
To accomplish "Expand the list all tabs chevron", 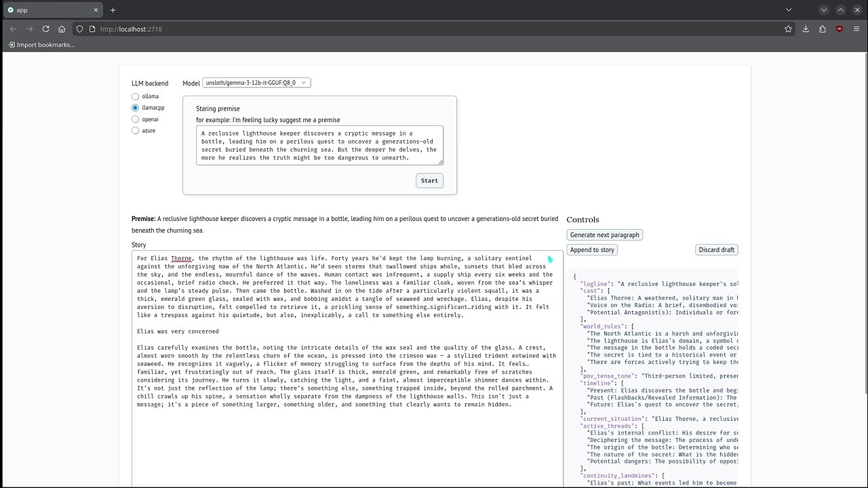I will pos(788,10).
